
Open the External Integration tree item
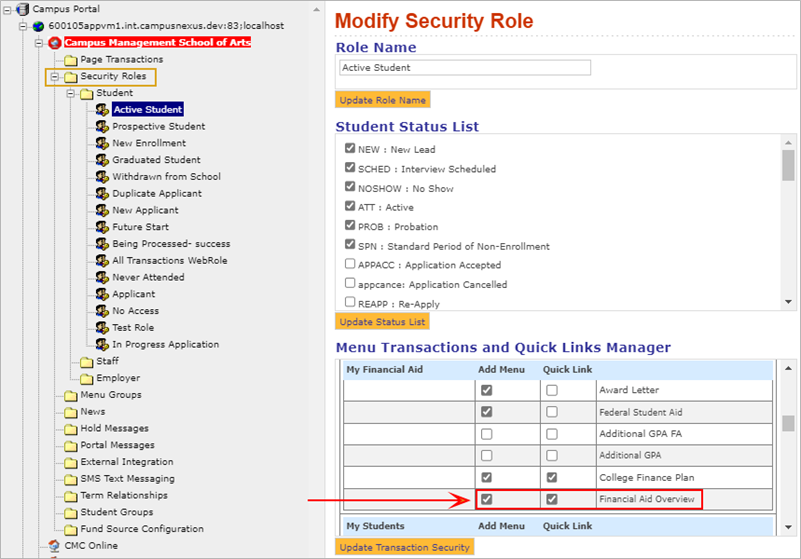click(x=127, y=462)
